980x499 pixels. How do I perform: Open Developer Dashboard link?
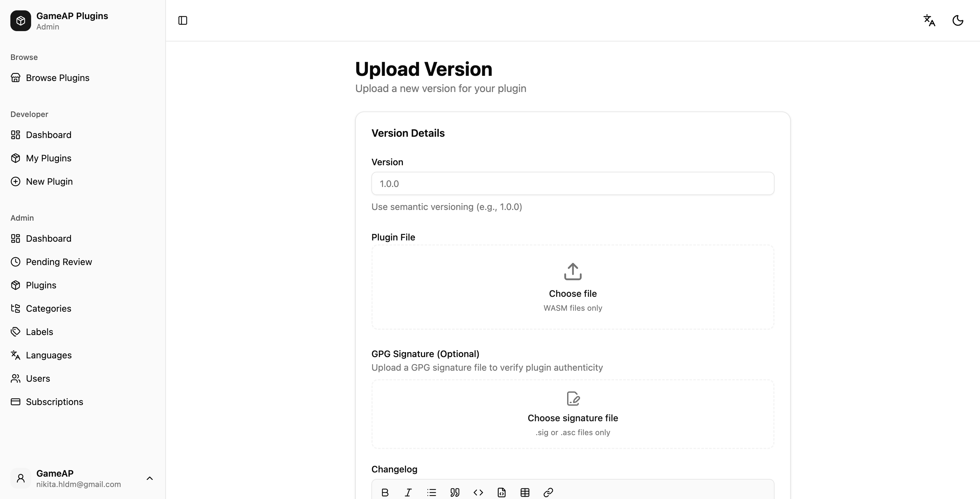pyautogui.click(x=48, y=135)
